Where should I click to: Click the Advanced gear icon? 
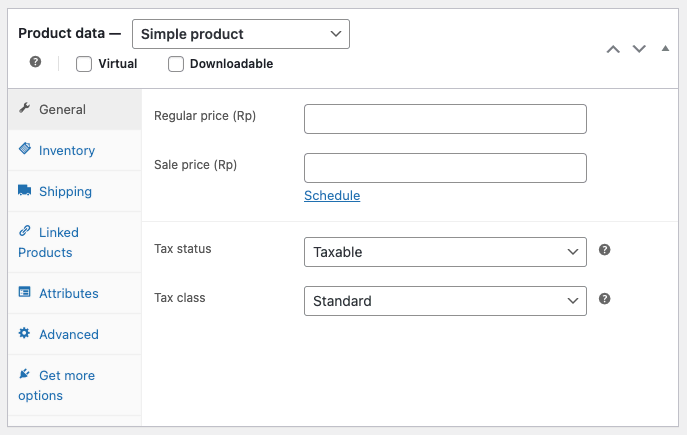[x=25, y=333]
